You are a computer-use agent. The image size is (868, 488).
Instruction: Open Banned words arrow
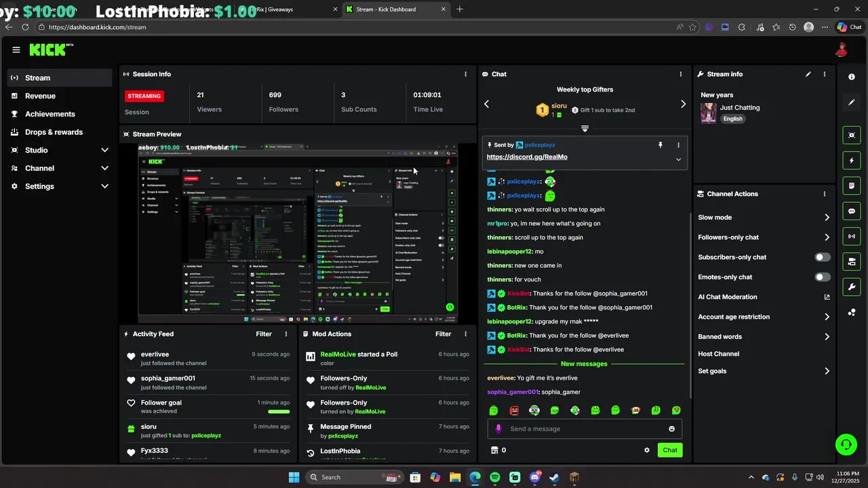827,337
